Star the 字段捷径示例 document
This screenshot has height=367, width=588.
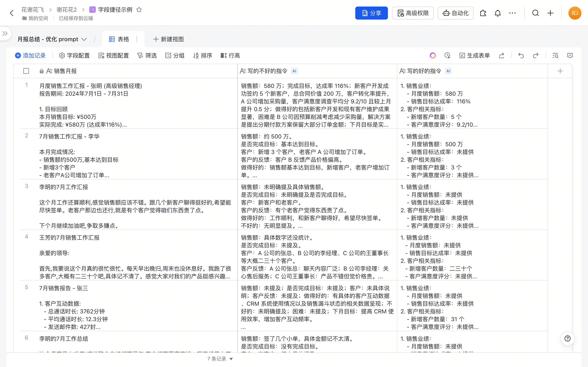point(139,10)
